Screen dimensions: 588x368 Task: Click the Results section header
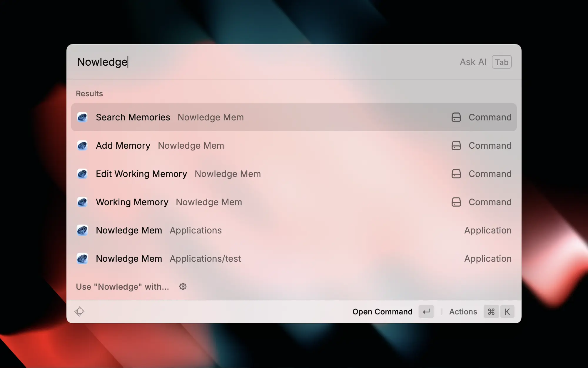click(89, 93)
